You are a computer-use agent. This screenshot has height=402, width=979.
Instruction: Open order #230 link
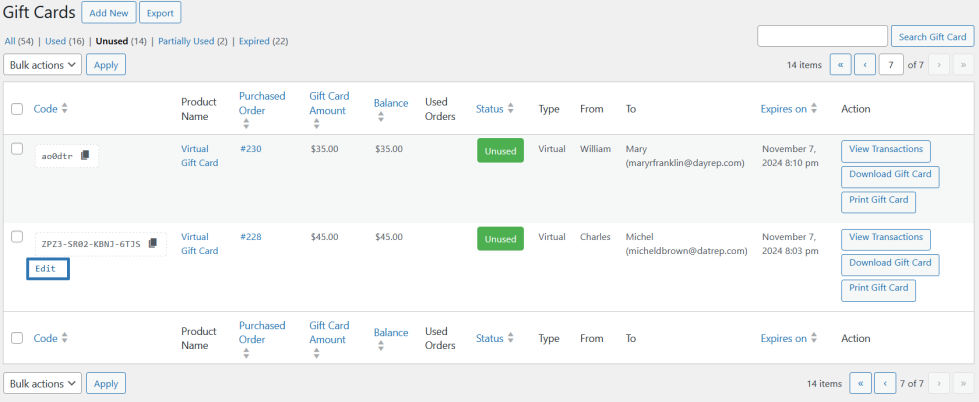(x=249, y=149)
